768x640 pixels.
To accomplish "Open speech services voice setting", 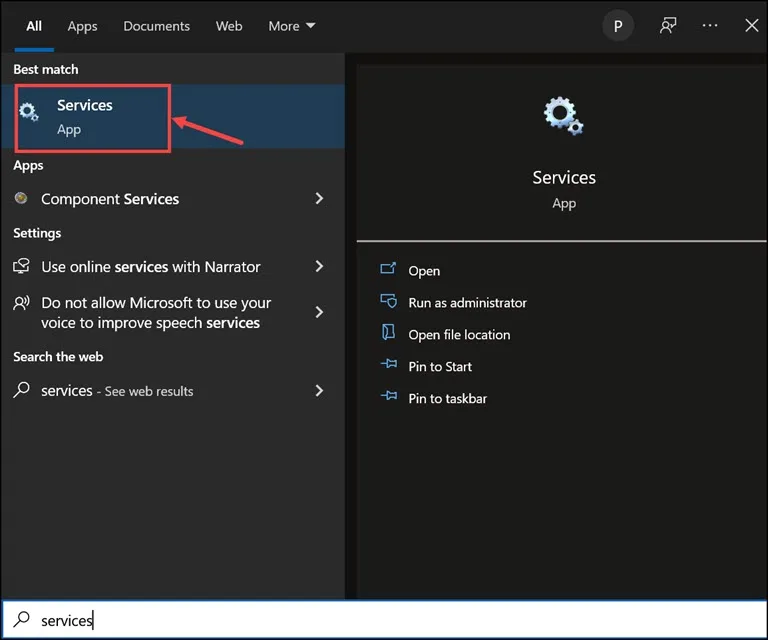I will click(172, 312).
